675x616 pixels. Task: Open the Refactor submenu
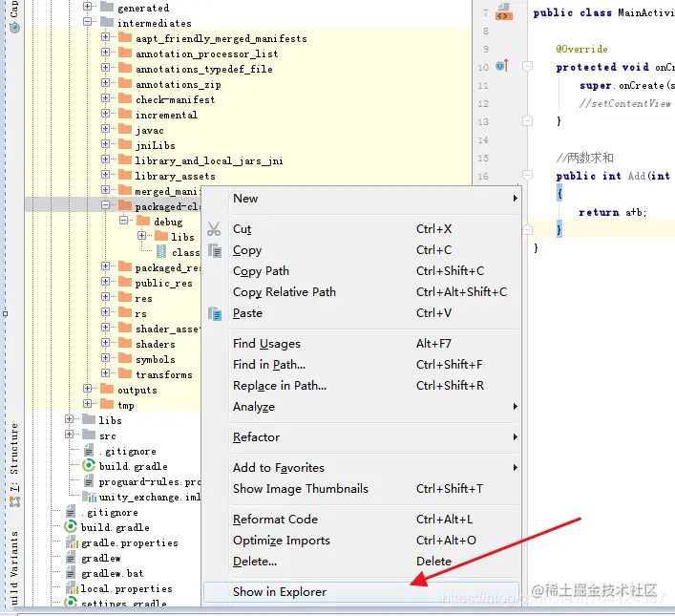[x=361, y=437]
